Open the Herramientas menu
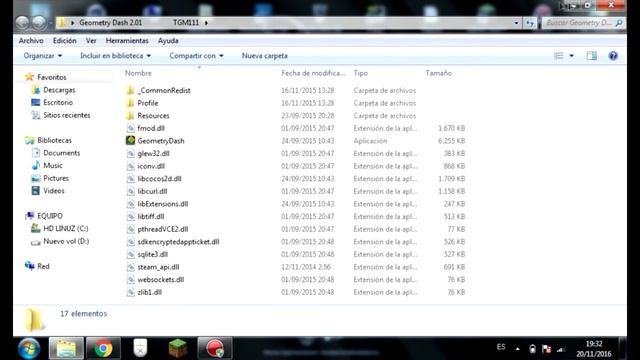The image size is (640, 360). [x=127, y=41]
